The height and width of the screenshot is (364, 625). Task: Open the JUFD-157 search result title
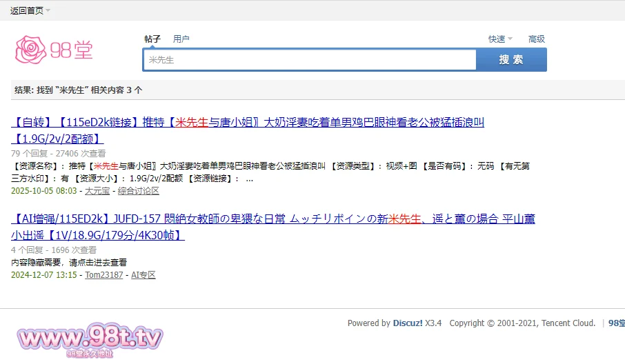[x=273, y=219]
